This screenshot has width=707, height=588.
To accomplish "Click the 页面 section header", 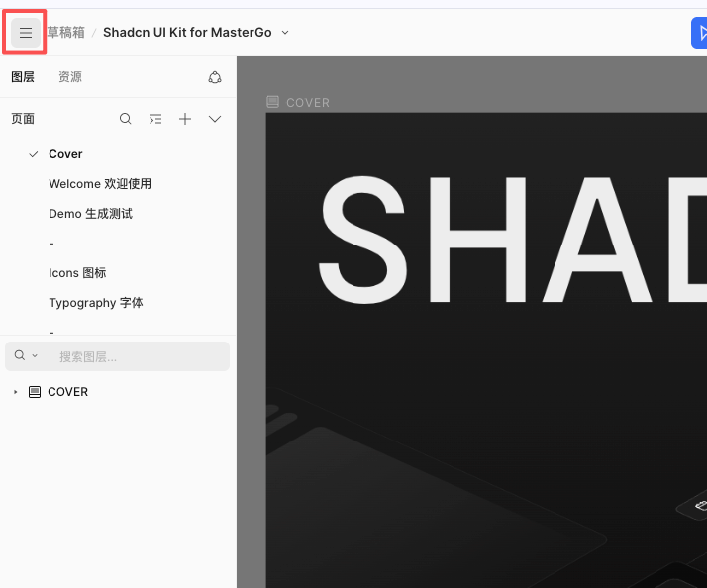I will pyautogui.click(x=23, y=119).
